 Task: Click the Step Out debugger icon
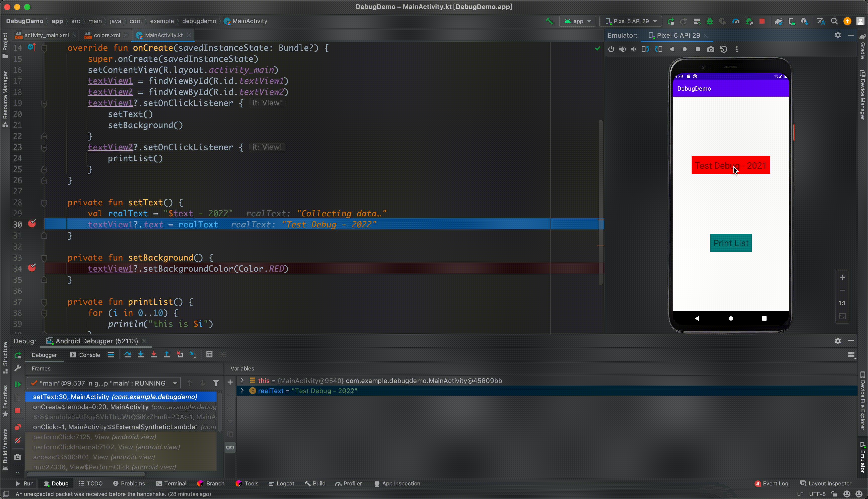167,355
